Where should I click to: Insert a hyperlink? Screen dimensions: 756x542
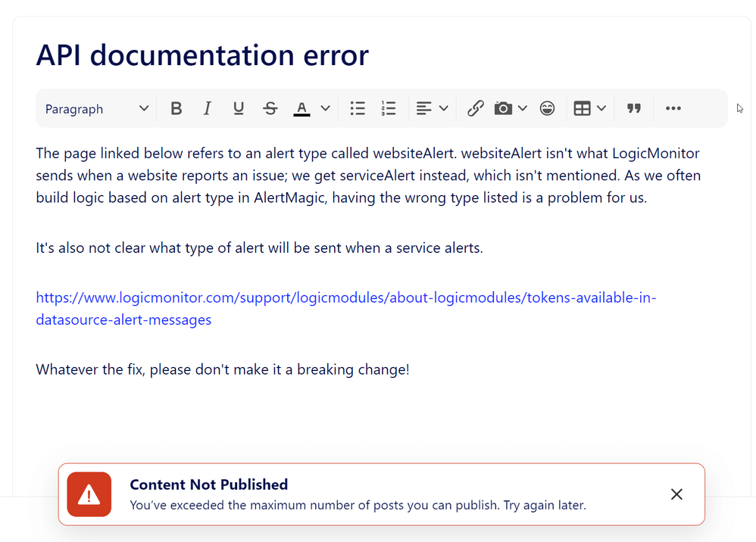pyautogui.click(x=476, y=108)
